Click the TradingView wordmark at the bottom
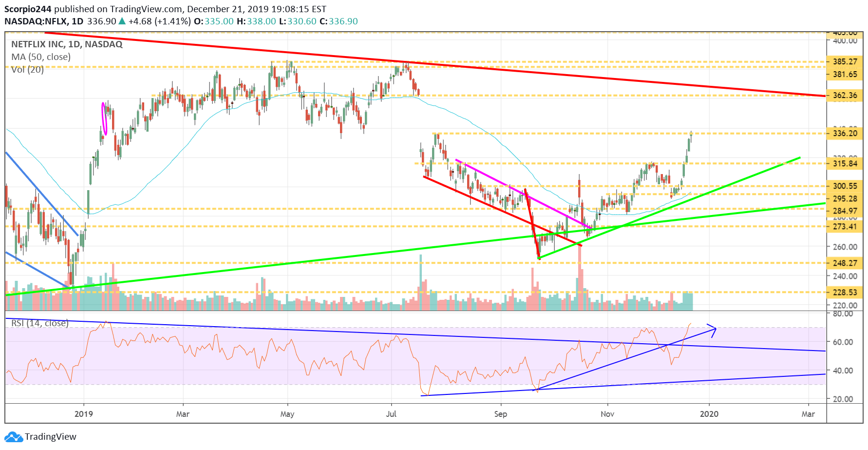This screenshot has height=450, width=868. (x=51, y=437)
